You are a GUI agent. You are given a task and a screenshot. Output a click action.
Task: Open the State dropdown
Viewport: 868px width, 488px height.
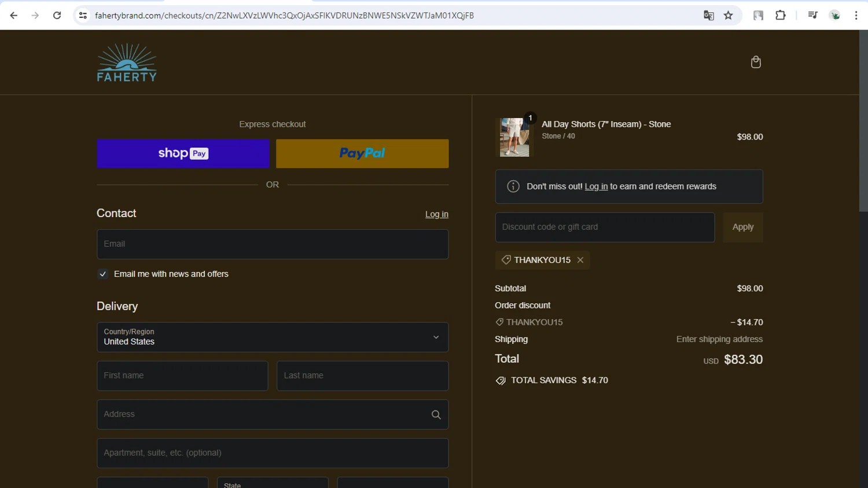click(x=273, y=483)
